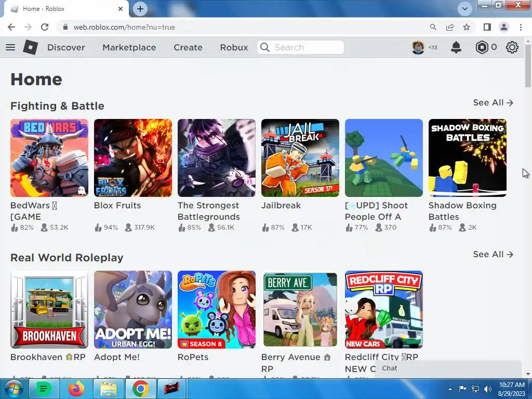The width and height of the screenshot is (532, 399).
Task: Open the Discover menu item
Action: (x=66, y=47)
